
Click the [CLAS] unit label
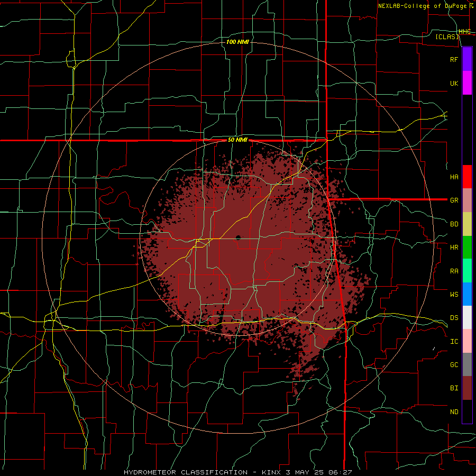point(447,36)
